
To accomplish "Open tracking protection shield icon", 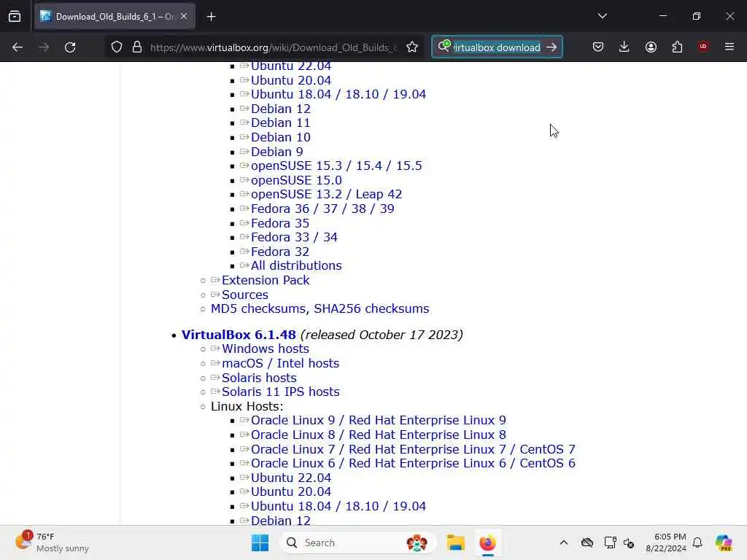I will click(x=117, y=47).
